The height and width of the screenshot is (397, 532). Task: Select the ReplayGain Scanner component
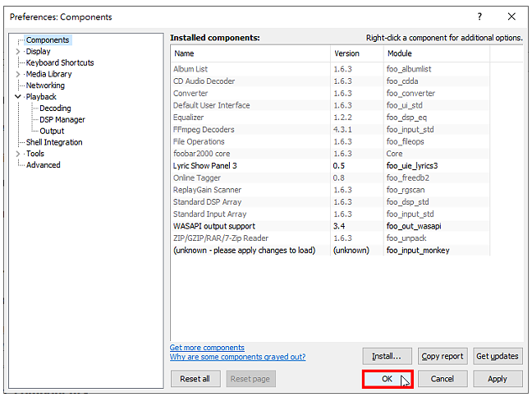330,190
